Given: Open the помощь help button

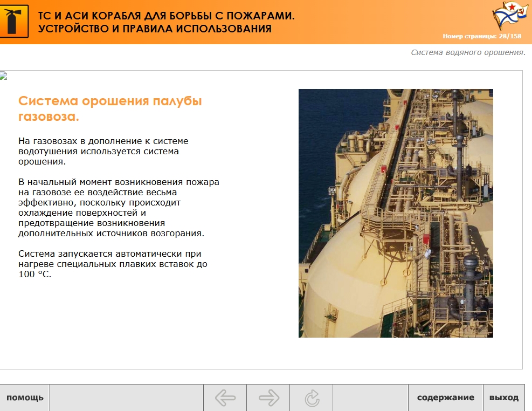Looking at the screenshot, I should (25, 398).
